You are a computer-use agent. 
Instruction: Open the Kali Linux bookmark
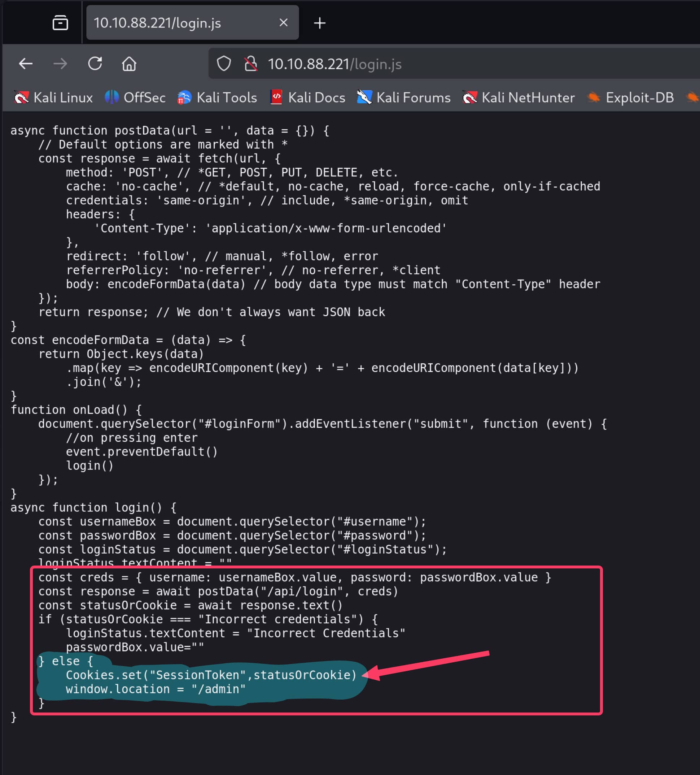click(x=54, y=98)
